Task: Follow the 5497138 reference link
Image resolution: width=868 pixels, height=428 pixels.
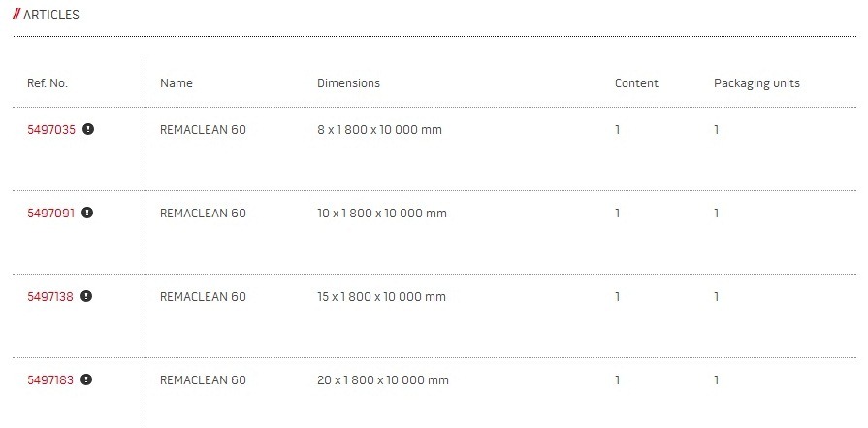Action: tap(50, 297)
